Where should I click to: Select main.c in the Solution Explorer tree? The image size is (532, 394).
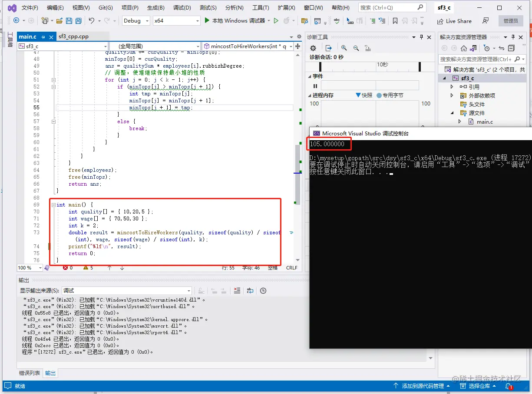pos(485,122)
